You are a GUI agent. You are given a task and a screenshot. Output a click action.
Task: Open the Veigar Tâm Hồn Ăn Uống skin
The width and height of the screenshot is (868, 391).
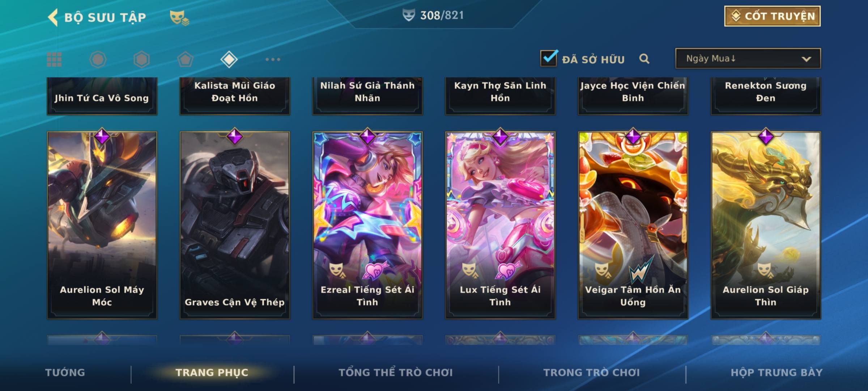click(x=633, y=225)
